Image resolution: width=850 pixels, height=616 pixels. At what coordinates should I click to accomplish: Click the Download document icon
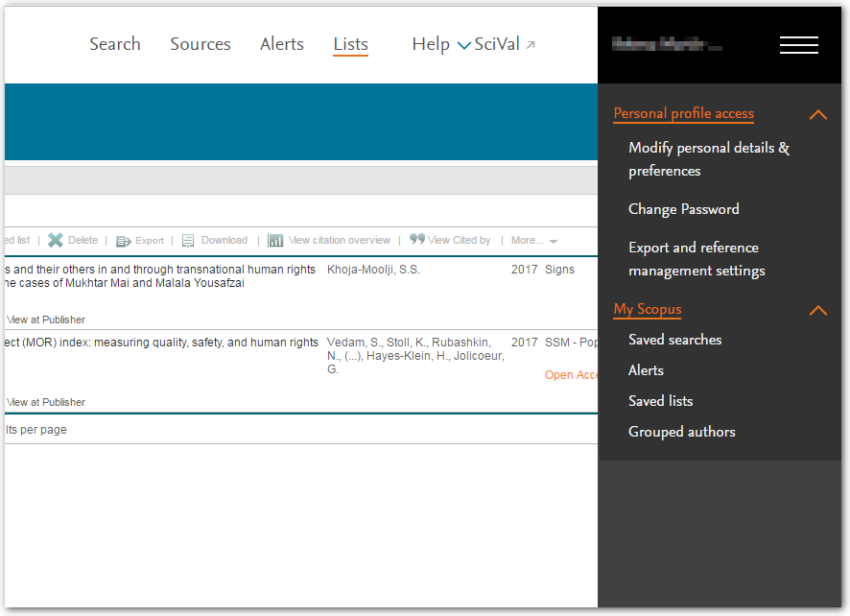pos(188,241)
